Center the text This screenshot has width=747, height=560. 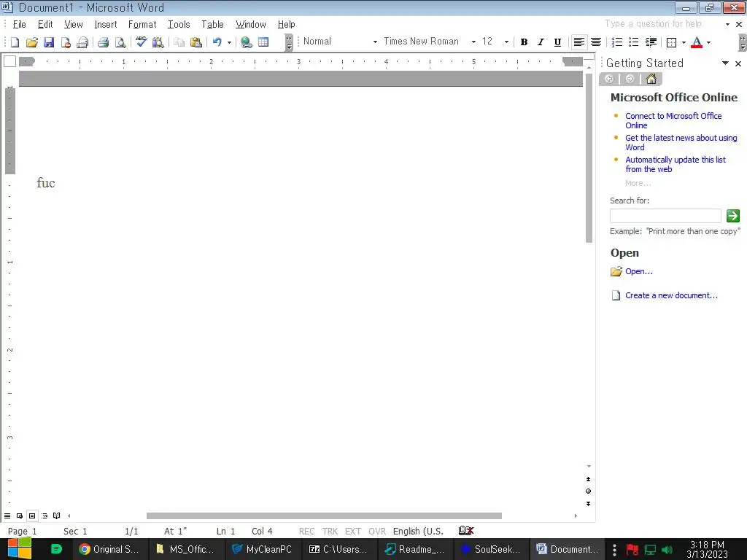click(595, 42)
